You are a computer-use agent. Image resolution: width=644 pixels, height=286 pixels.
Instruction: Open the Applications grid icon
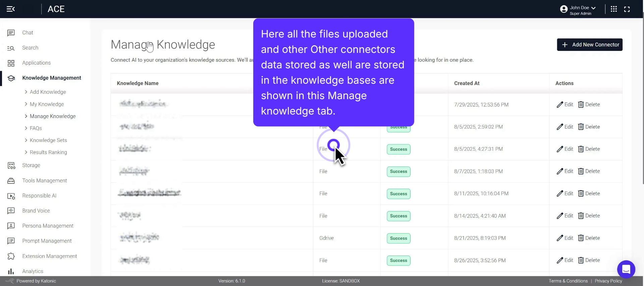(x=11, y=63)
